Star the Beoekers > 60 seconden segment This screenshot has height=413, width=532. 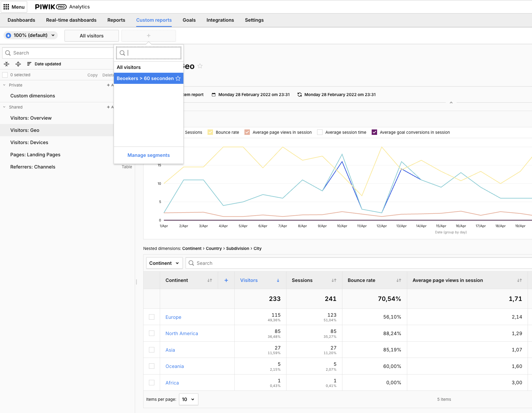178,78
